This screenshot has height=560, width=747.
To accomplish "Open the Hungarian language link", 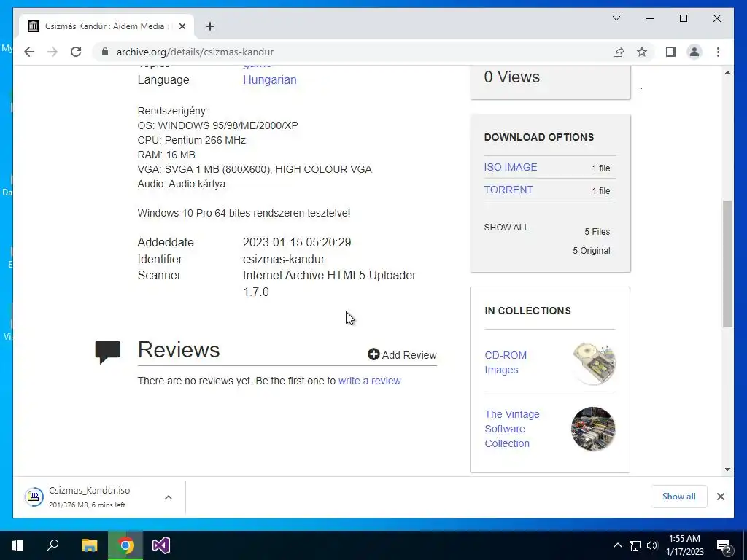I will pos(270,79).
